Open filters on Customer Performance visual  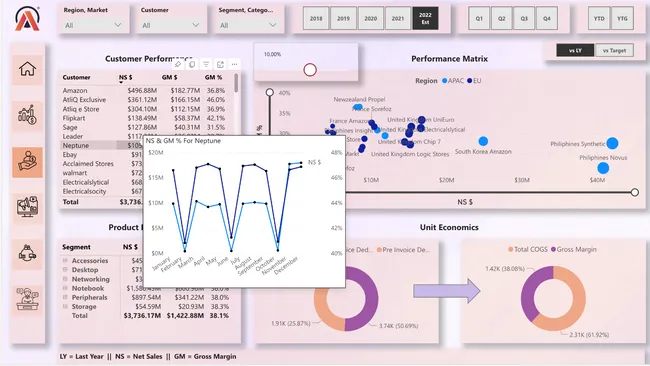[206, 64]
